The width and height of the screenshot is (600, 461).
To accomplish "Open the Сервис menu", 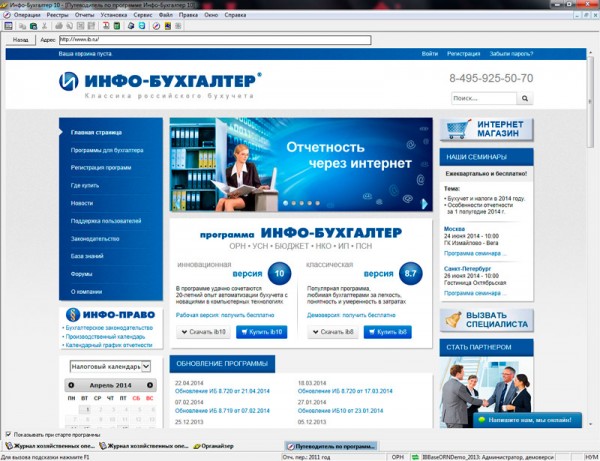I will point(143,15).
